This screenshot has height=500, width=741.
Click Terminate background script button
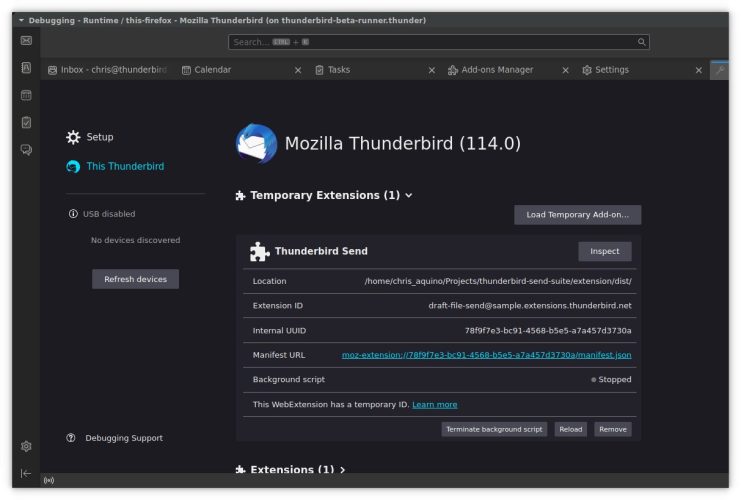(x=494, y=429)
